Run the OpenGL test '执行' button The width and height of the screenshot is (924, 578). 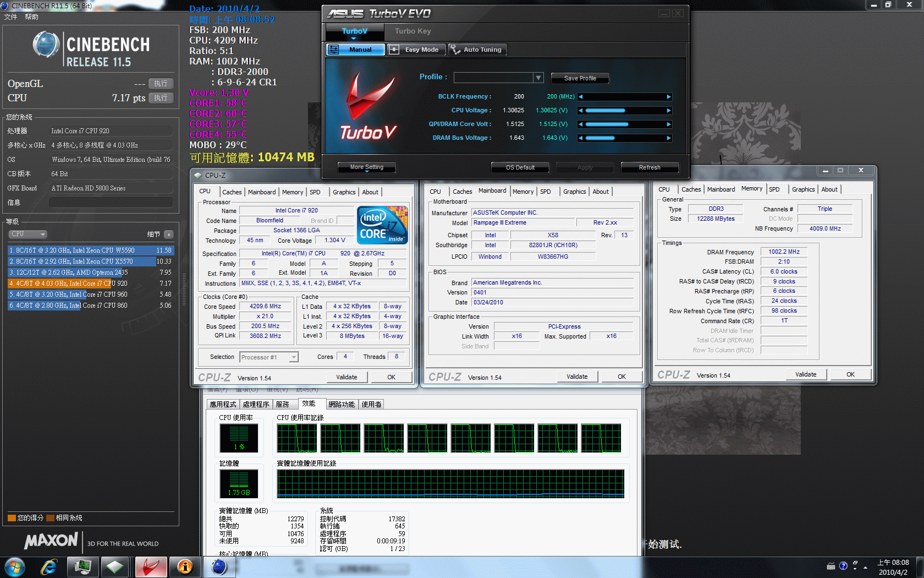tap(161, 84)
